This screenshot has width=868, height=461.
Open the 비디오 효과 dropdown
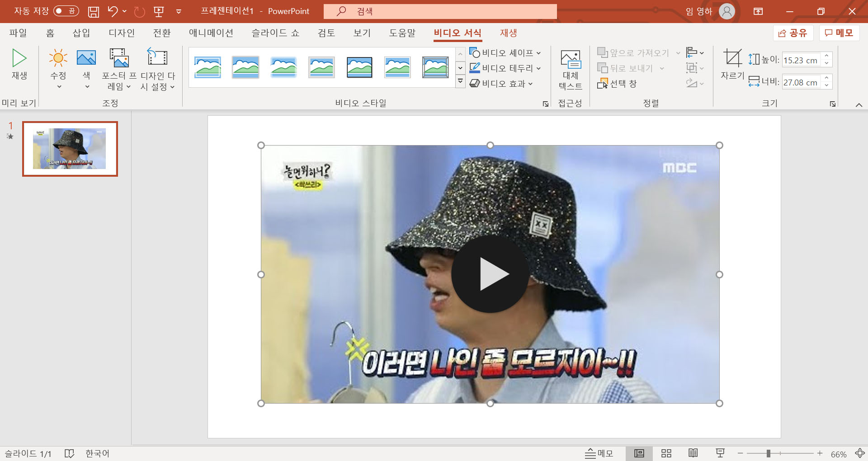coord(501,84)
